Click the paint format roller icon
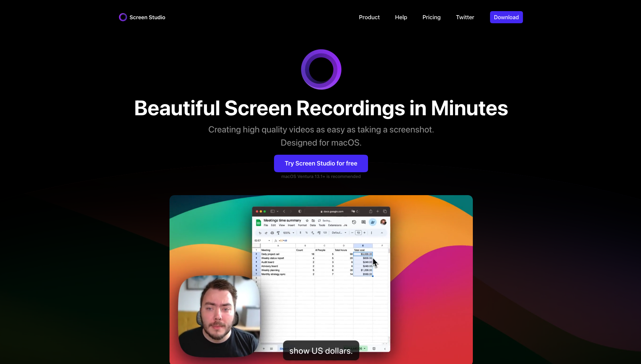641x364 pixels. [278, 233]
